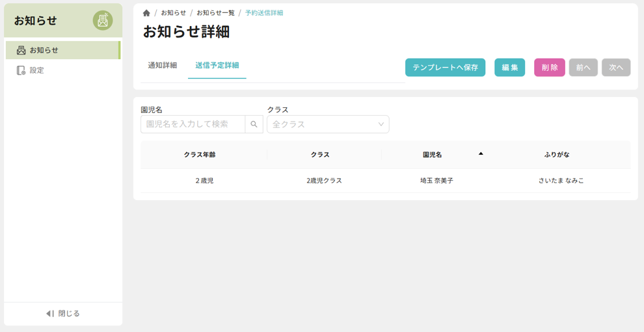Open お知らせ一覧 breadcrumb link
Image resolution: width=644 pixels, height=332 pixels.
[x=215, y=13]
